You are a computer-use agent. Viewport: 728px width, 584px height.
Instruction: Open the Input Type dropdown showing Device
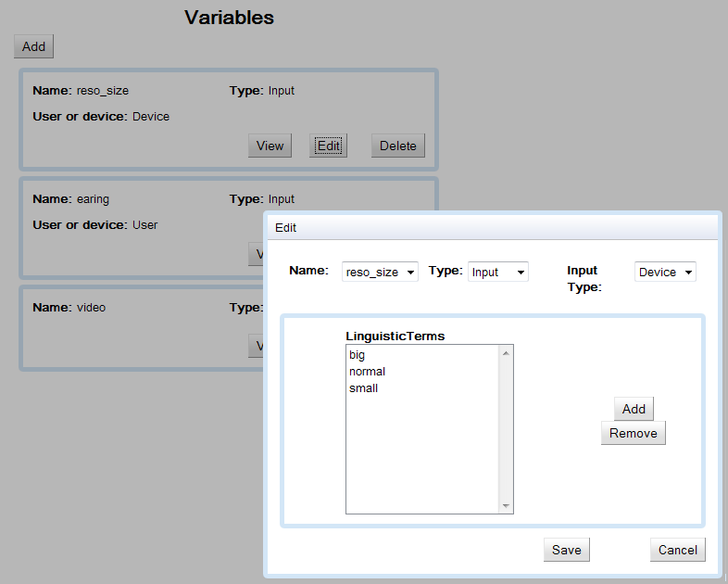coord(665,272)
